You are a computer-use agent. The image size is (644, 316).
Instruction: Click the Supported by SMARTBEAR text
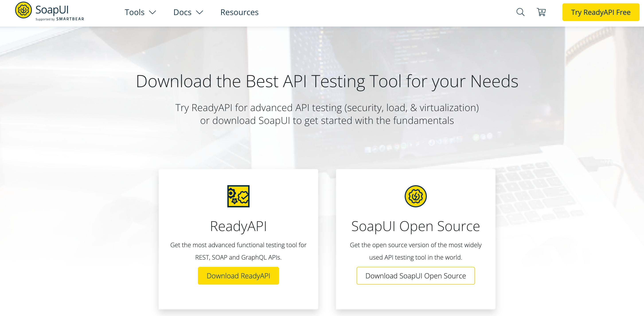pos(60,19)
